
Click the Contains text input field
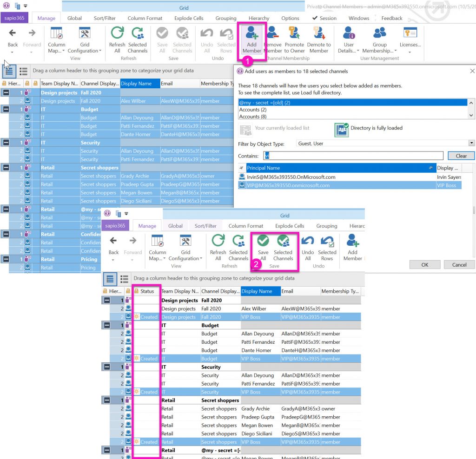(353, 156)
